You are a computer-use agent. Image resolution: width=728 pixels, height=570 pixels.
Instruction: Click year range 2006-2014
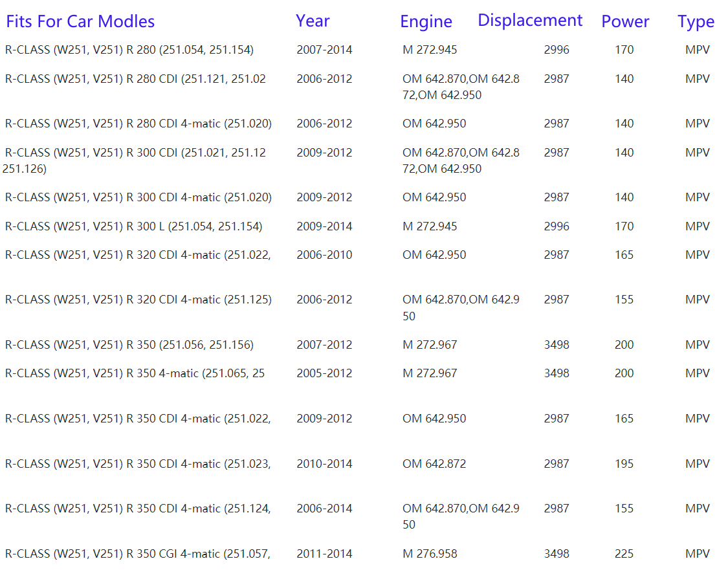[325, 509]
